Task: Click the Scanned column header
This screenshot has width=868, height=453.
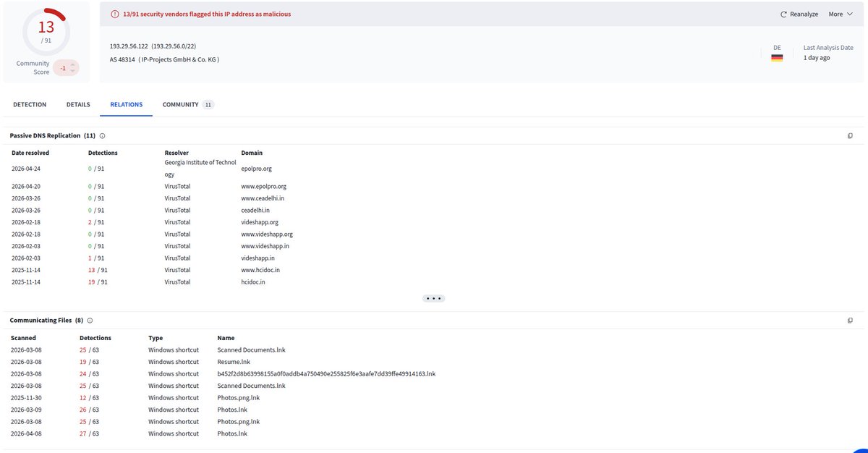Action: tap(23, 338)
